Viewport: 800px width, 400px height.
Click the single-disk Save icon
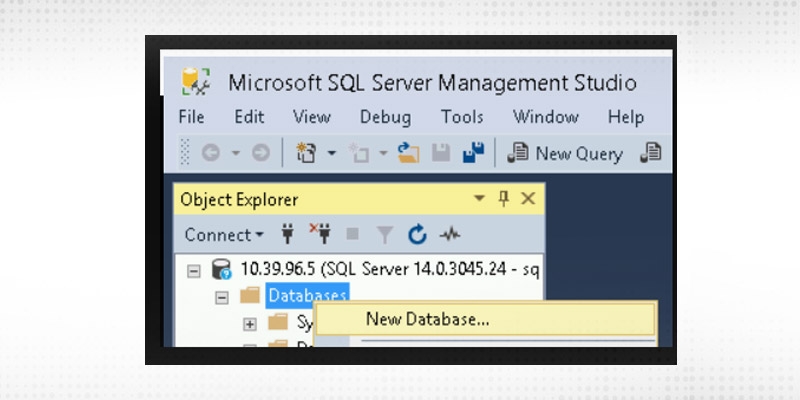(441, 153)
